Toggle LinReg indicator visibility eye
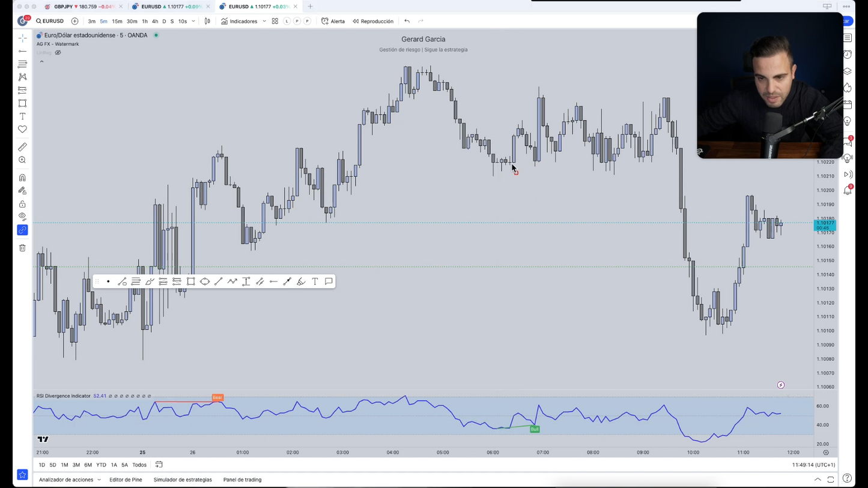This screenshot has height=488, width=868. tap(58, 53)
